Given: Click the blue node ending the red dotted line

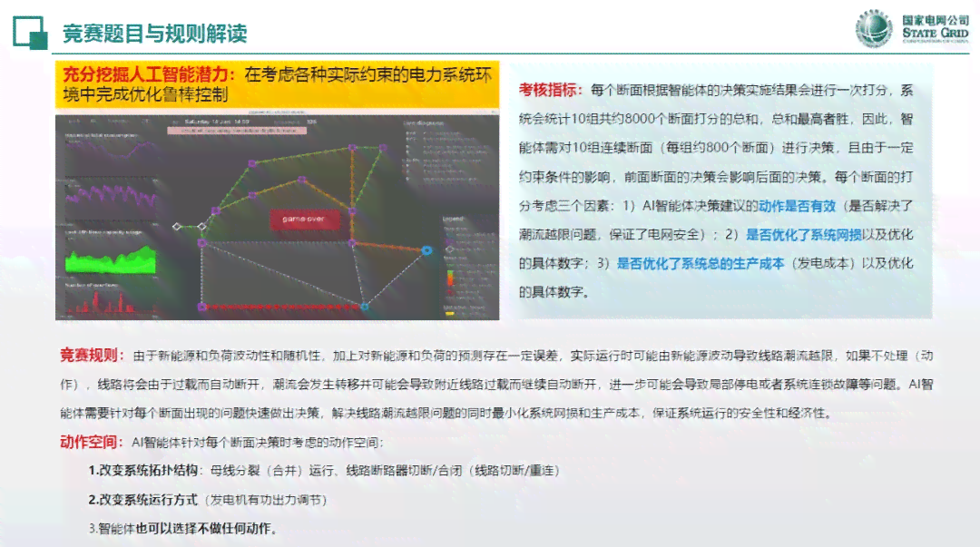Looking at the screenshot, I should (365, 307).
